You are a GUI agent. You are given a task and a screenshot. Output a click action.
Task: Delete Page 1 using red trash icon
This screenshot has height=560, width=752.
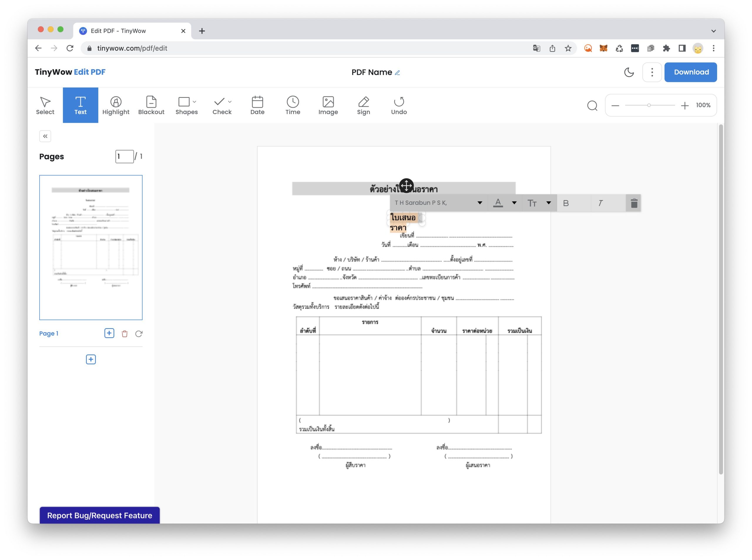124,333
